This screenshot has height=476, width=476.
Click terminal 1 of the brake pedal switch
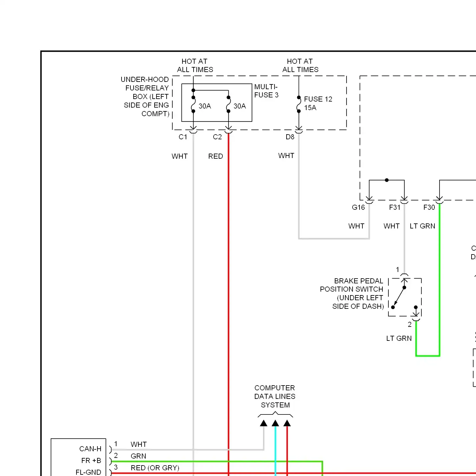pos(397,269)
